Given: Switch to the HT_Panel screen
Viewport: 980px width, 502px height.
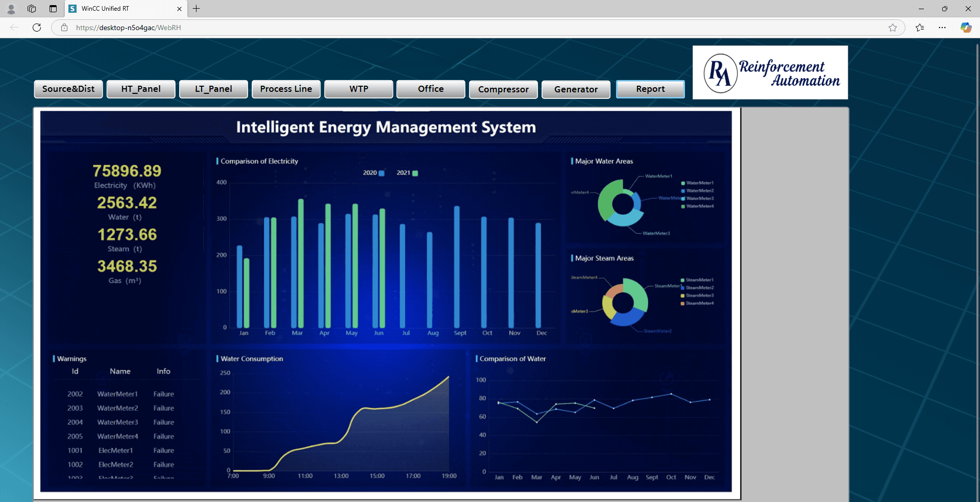Looking at the screenshot, I should tap(141, 89).
